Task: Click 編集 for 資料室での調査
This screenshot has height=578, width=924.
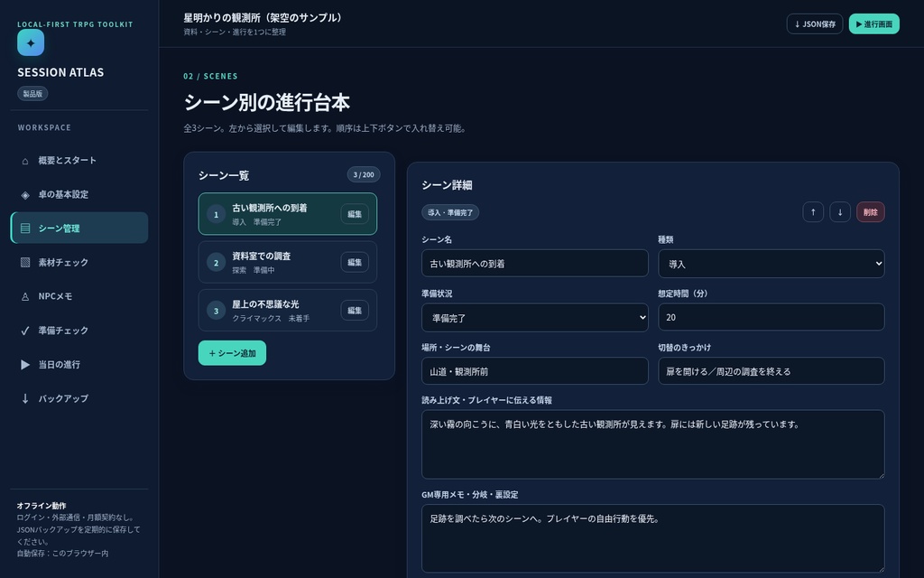Action: tap(355, 263)
